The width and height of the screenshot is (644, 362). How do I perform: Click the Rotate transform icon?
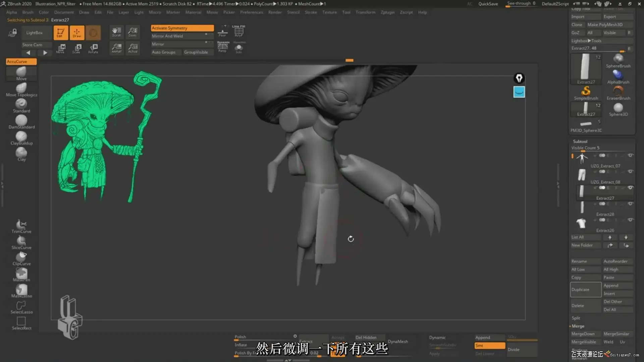click(93, 48)
